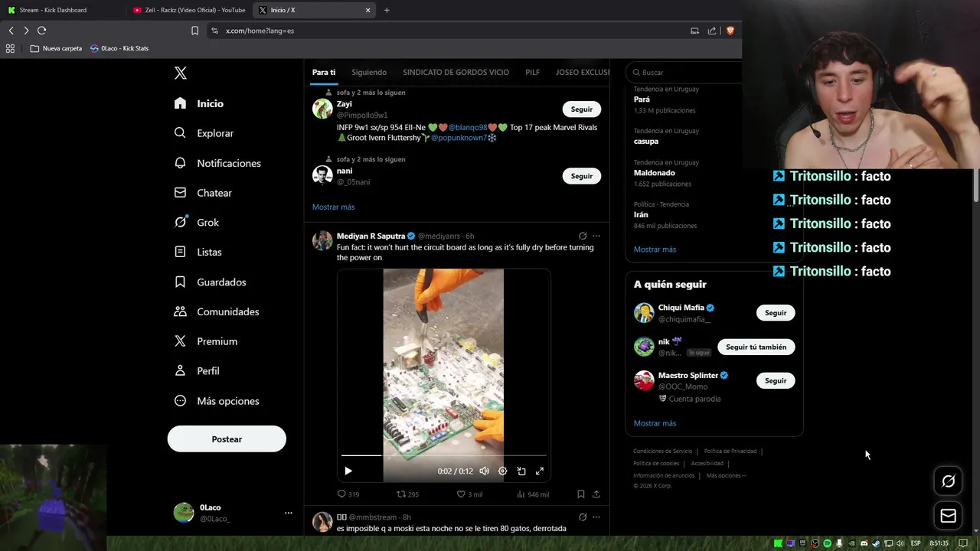Focus the Buscar search field

[x=685, y=73]
